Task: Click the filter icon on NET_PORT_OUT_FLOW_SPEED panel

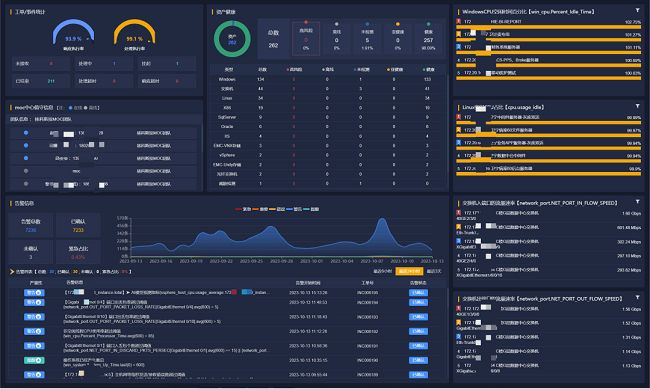Action: [x=638, y=297]
